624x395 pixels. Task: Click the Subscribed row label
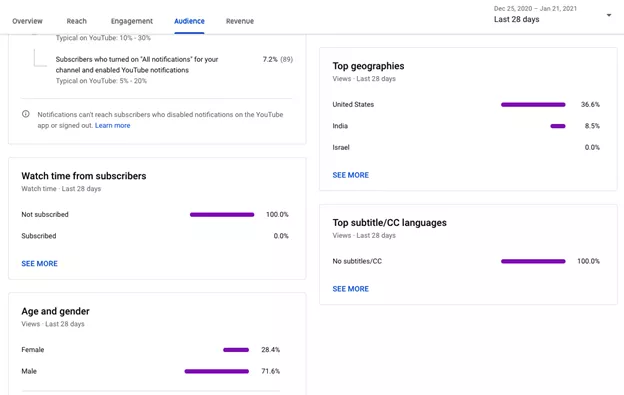pos(39,236)
